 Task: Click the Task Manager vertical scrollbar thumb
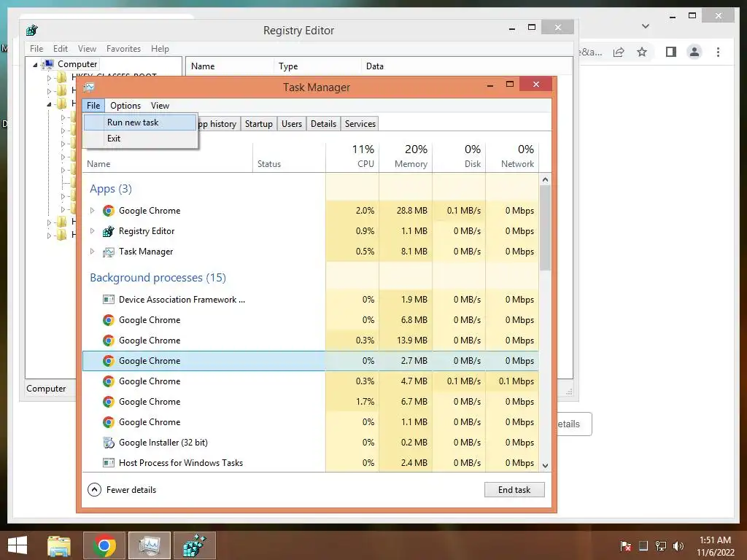tap(546, 227)
